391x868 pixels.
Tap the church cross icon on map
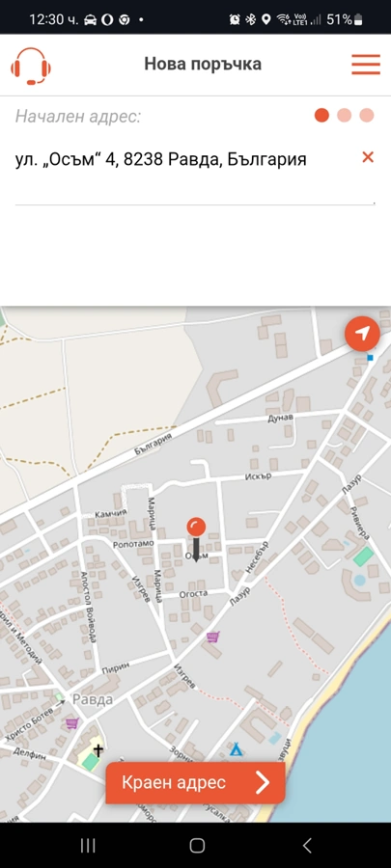pos(98,750)
